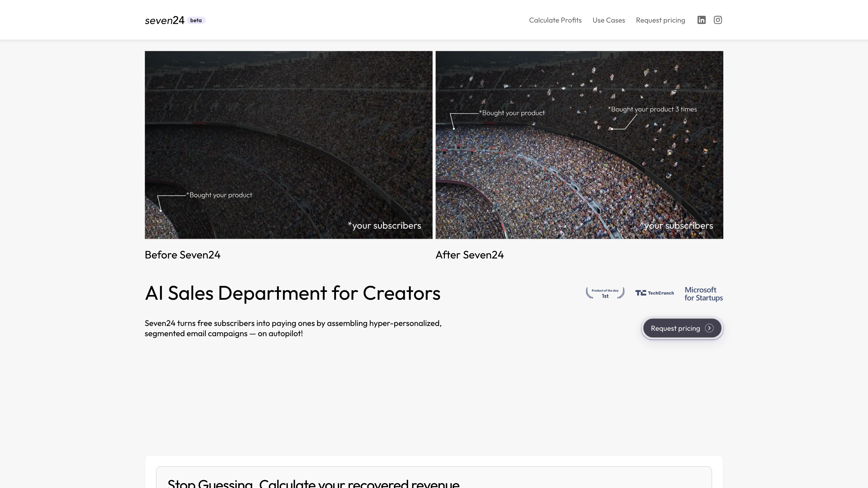
Task: Select the Request pricing header link
Action: point(660,20)
